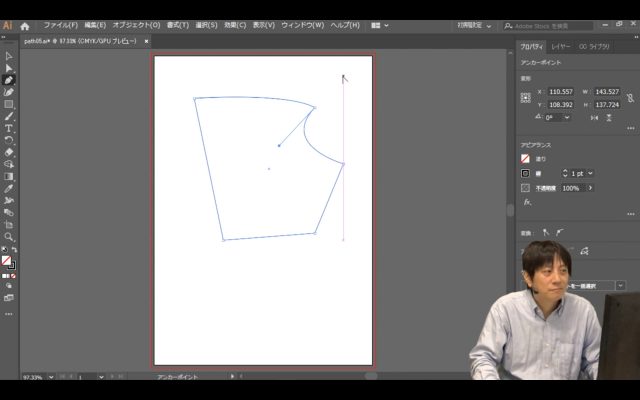640x400 pixels.
Task: Select the Rectangle shape tool
Action: [9, 104]
